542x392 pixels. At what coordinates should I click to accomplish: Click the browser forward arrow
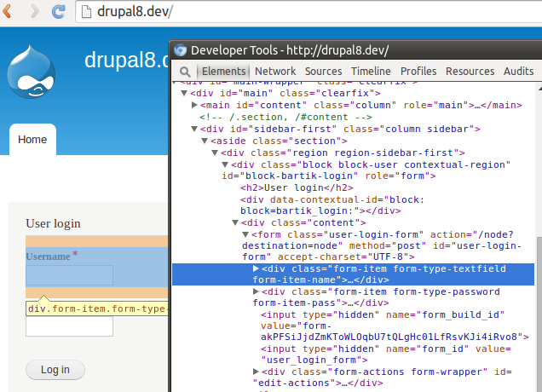tap(34, 12)
